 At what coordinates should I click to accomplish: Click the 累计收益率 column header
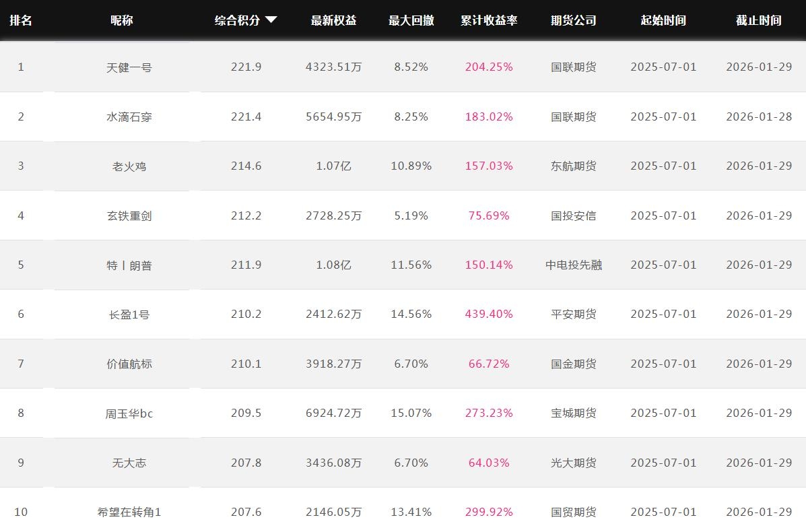[x=489, y=20]
